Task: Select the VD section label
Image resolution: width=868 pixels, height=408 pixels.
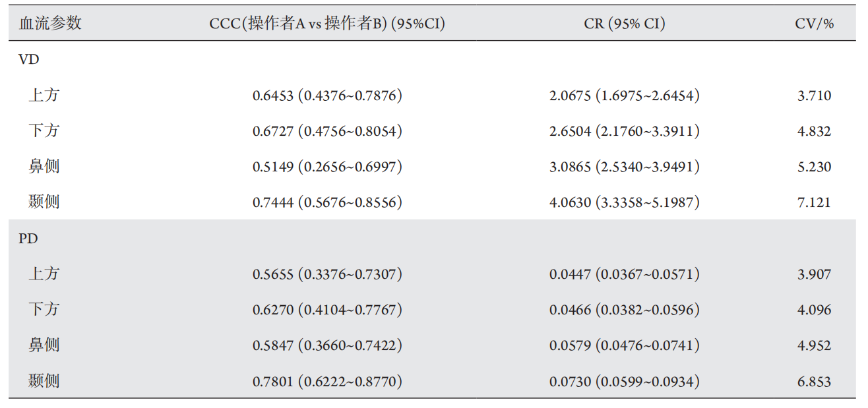Action: click(29, 59)
